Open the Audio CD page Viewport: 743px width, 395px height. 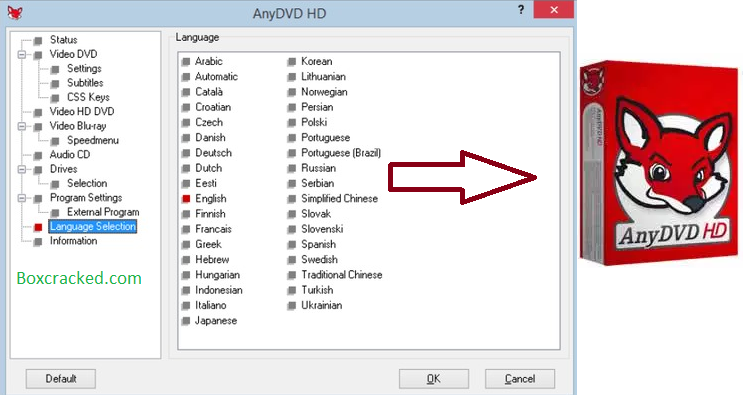[x=70, y=154]
